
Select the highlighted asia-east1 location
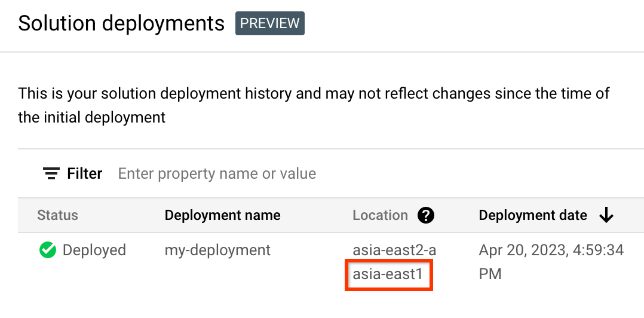point(388,275)
